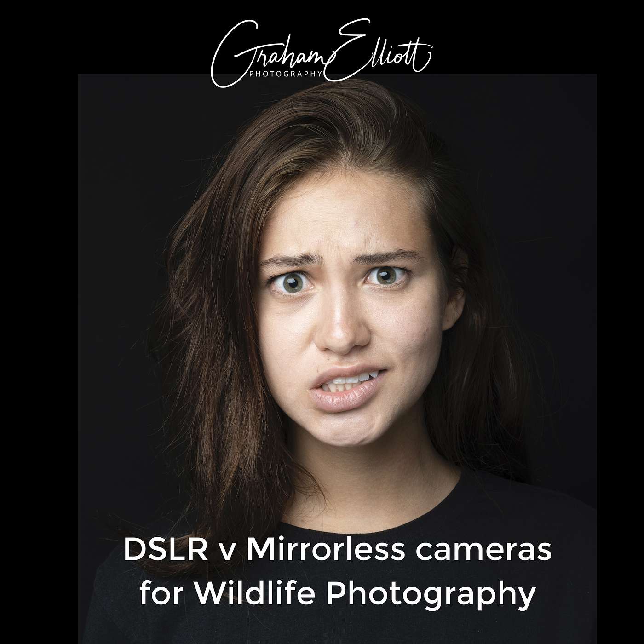Click the long hair on the left side
The width and height of the screenshot is (644, 644).
[x=216, y=368]
